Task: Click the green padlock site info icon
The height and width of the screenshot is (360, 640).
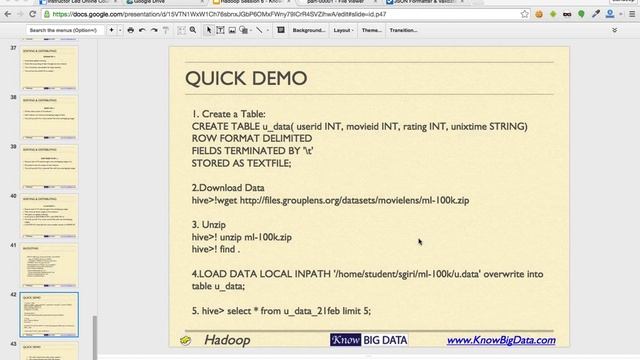Action: (x=47, y=14)
